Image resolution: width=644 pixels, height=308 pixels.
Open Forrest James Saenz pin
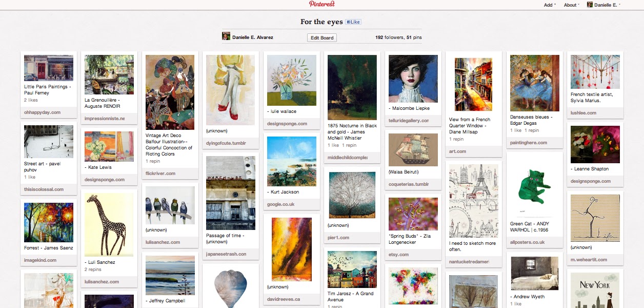tap(49, 222)
